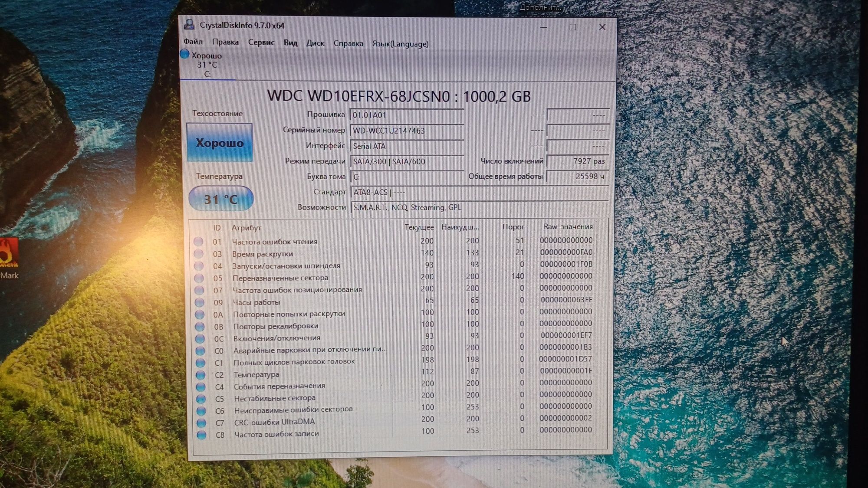Click the Хорошо health status button
The width and height of the screenshot is (868, 488).
pyautogui.click(x=220, y=143)
